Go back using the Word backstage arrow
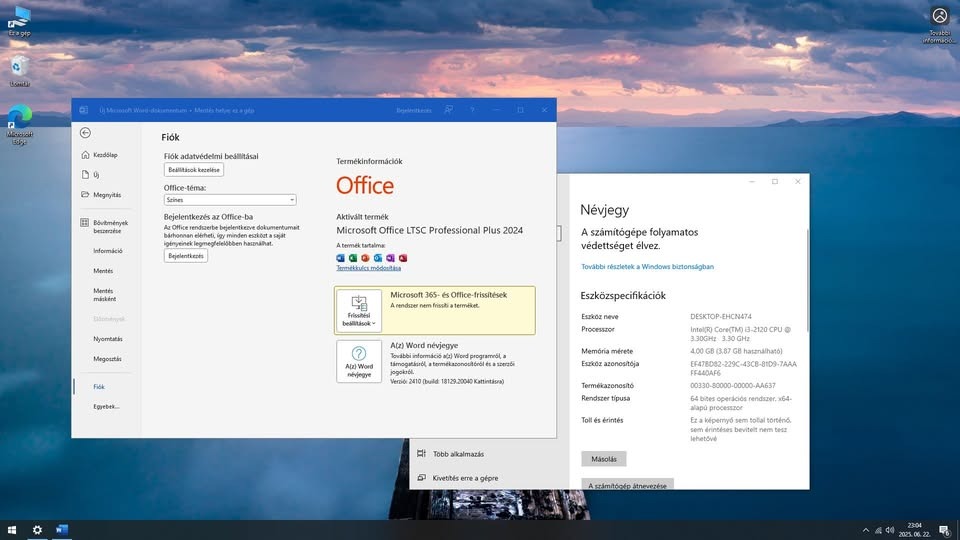This screenshot has height=540, width=960. pos(85,133)
